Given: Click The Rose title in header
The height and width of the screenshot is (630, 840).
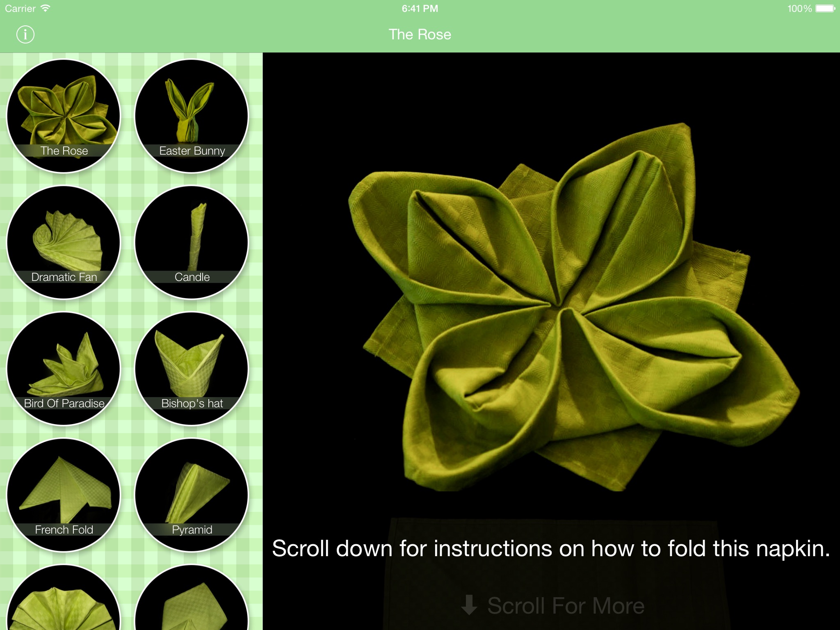Looking at the screenshot, I should (x=420, y=34).
